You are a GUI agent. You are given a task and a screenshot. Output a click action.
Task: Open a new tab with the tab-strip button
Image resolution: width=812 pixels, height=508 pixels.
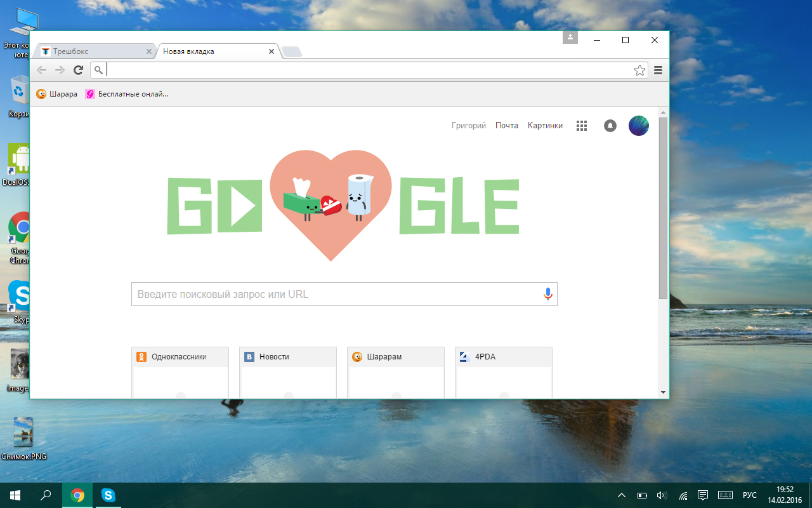[292, 52]
